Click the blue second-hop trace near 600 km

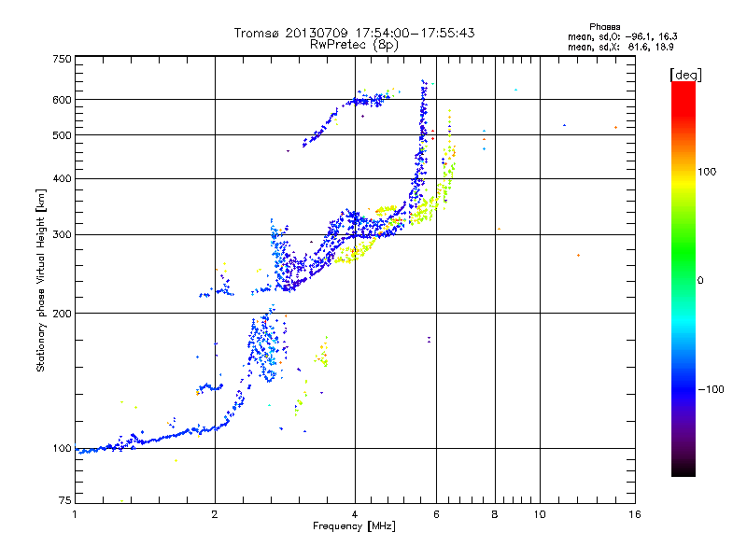coord(367,101)
